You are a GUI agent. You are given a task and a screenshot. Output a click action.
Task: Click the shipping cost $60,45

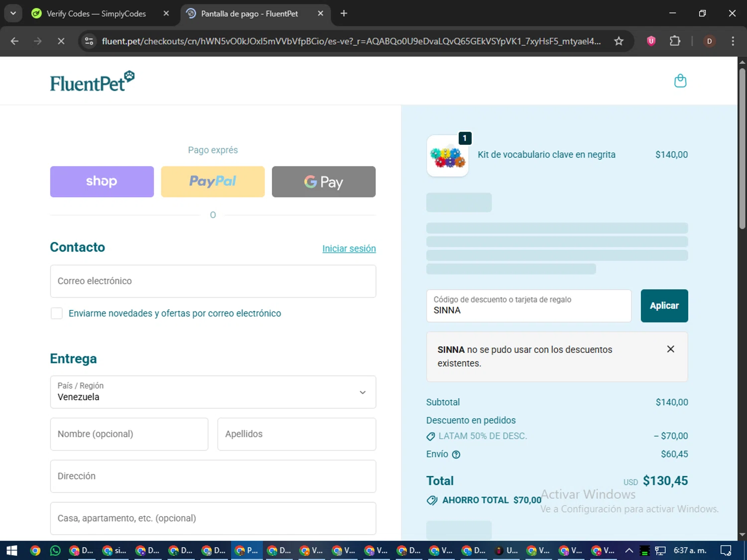pyautogui.click(x=674, y=454)
